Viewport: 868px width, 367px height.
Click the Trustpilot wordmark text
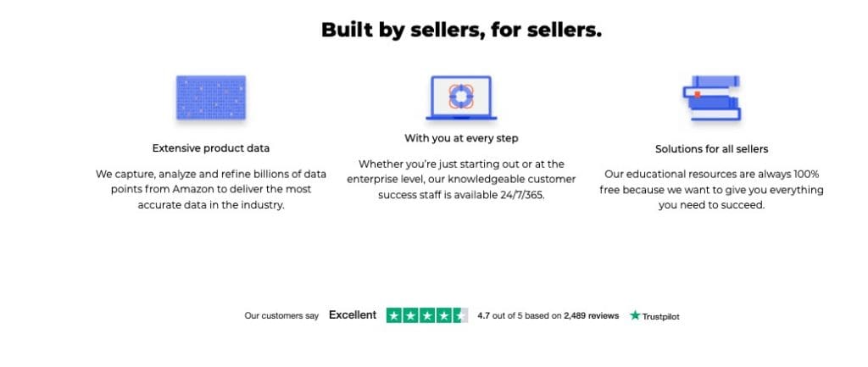pos(661,317)
